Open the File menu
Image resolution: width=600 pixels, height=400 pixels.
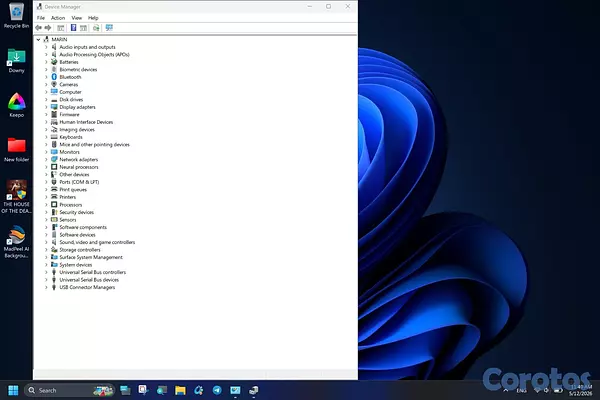coord(41,18)
